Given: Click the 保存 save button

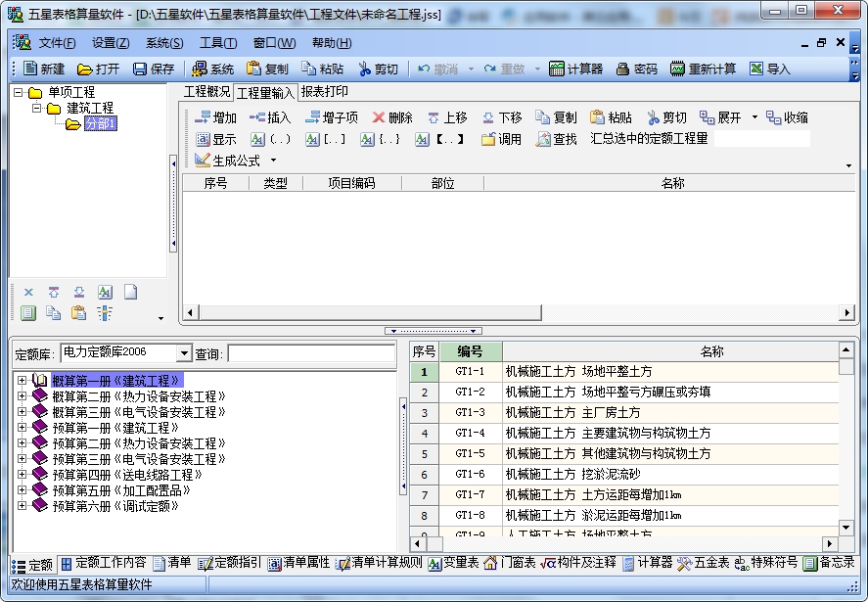Looking at the screenshot, I should pyautogui.click(x=154, y=69).
